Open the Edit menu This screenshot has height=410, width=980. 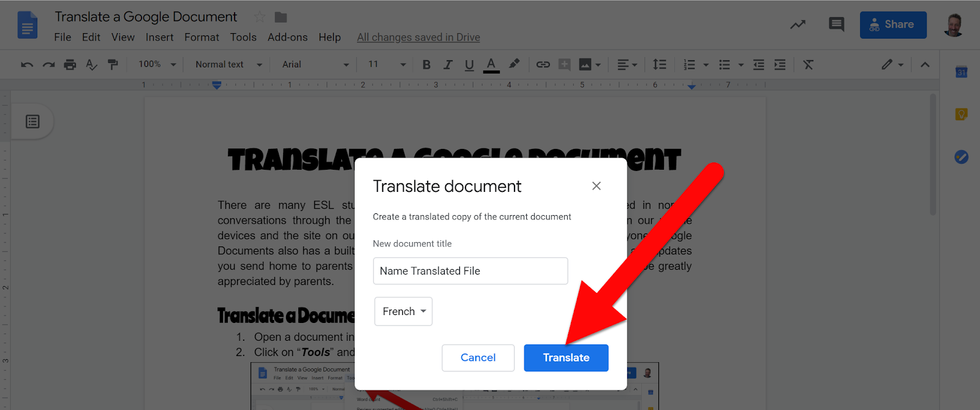pyautogui.click(x=91, y=37)
